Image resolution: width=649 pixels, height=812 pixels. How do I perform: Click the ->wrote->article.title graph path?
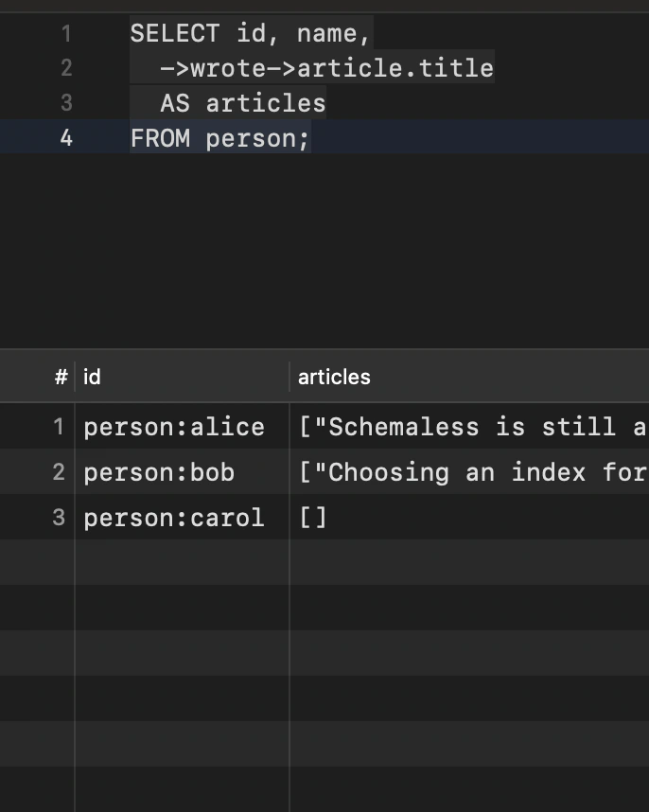click(x=327, y=68)
